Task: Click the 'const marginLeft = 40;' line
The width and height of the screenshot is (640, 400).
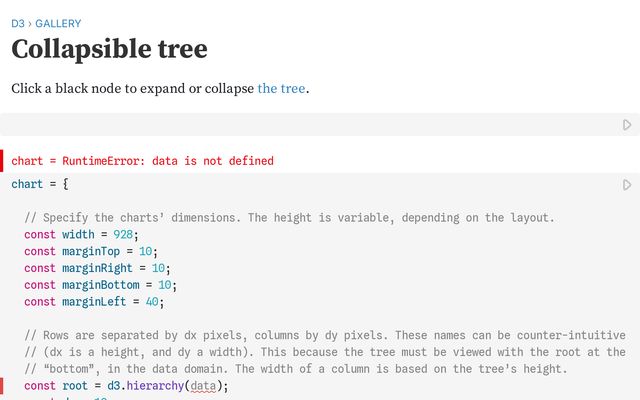Action: point(94,302)
